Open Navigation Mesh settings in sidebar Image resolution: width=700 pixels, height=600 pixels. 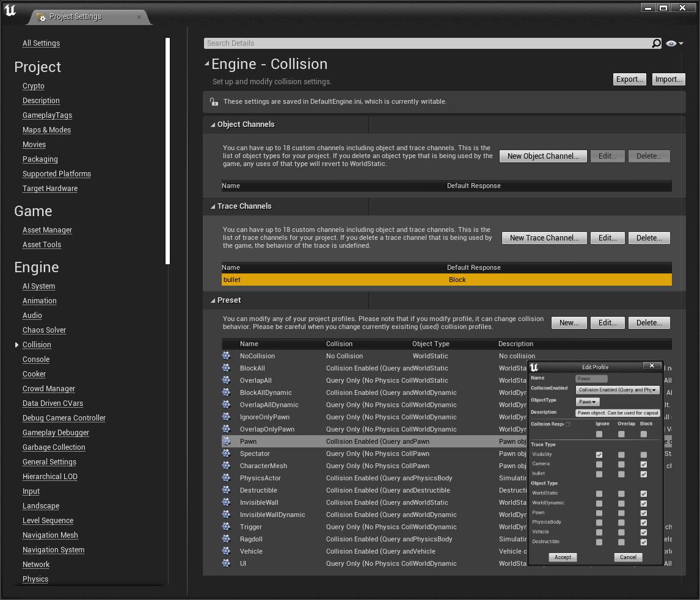click(x=50, y=535)
